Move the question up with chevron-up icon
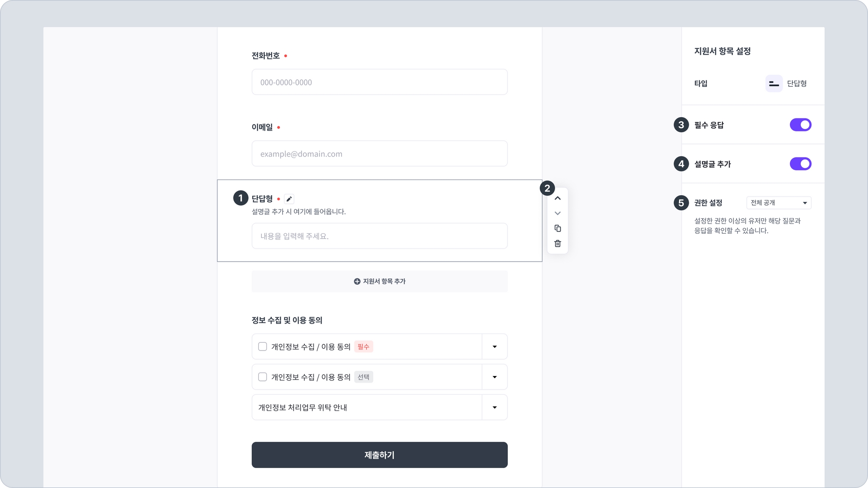868x488 pixels. [x=558, y=198]
